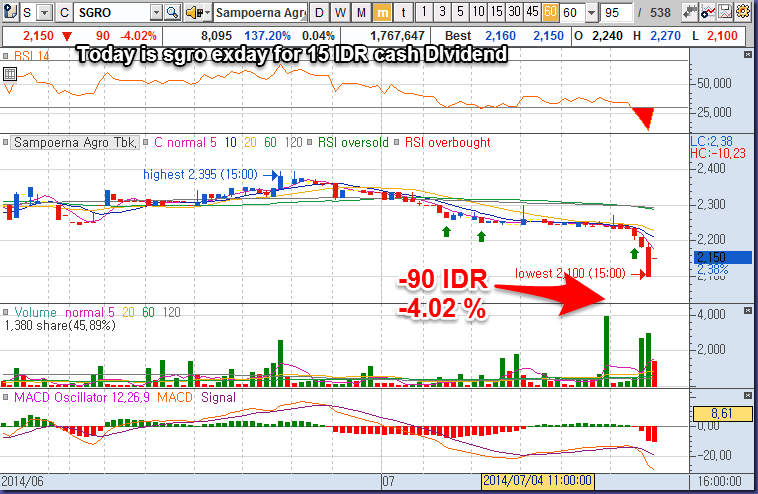This screenshot has height=494, width=758.
Task: Close the RSI 14 panel
Action: pyautogui.click(x=748, y=55)
